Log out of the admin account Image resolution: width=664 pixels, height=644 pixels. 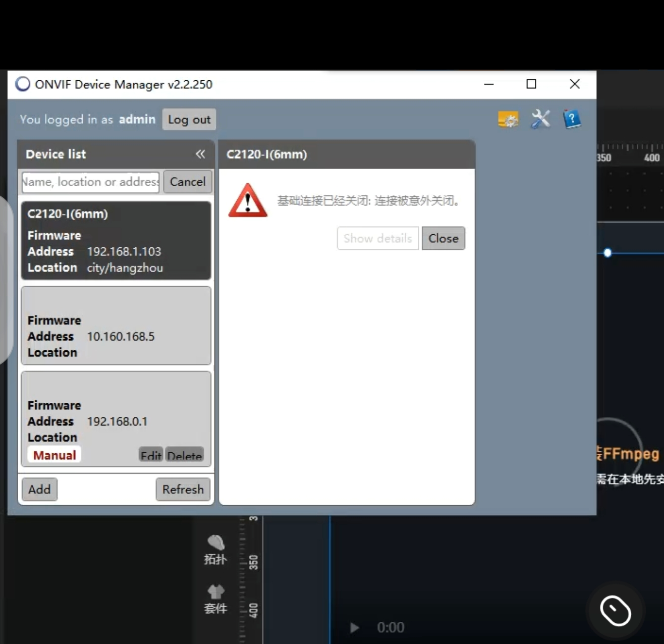(x=189, y=120)
